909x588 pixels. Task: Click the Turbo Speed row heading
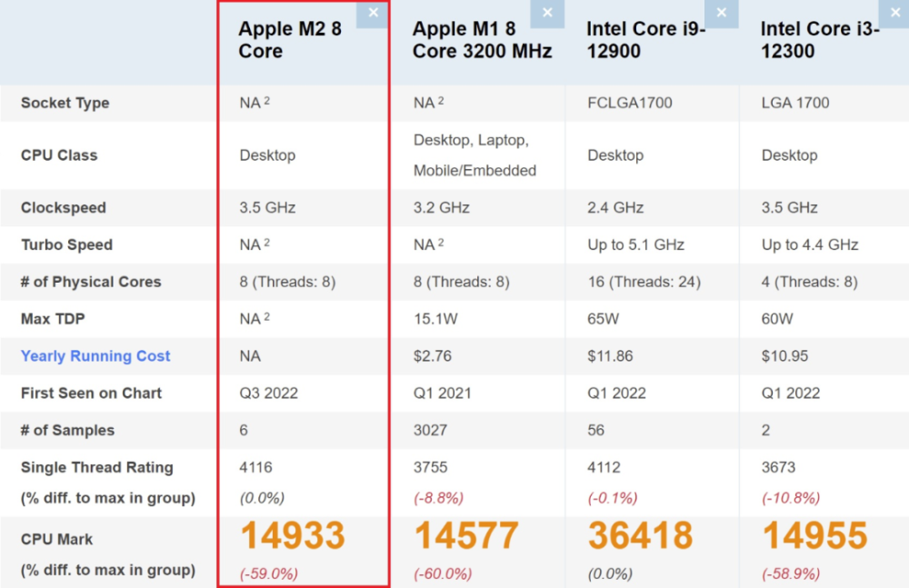point(65,244)
